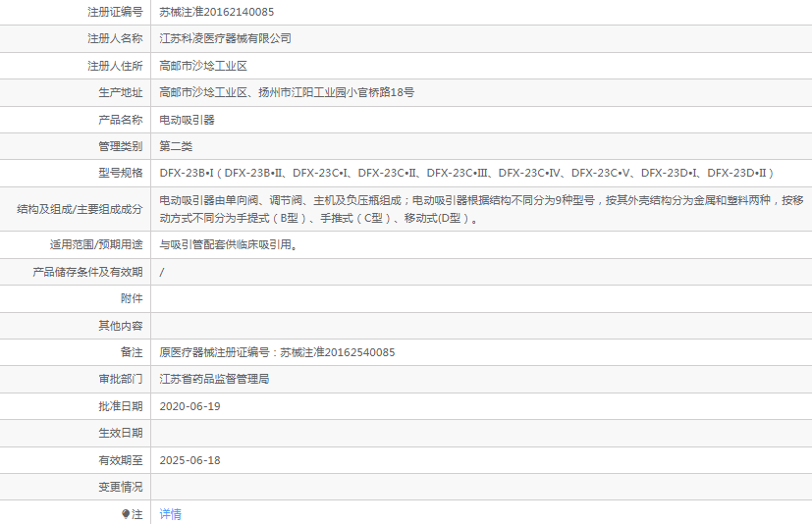Select company name 江苏科凌医疗器械有限公司

(225, 39)
